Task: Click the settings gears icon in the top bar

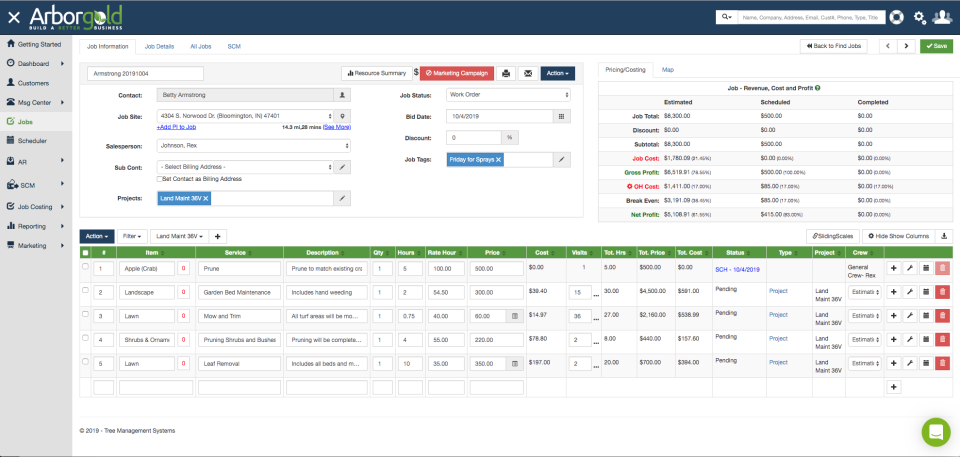Action: coord(919,17)
